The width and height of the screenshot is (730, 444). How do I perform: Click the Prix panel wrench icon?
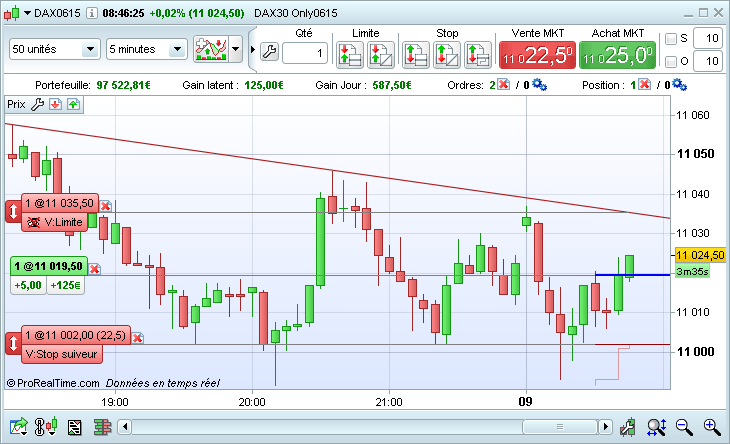click(39, 104)
